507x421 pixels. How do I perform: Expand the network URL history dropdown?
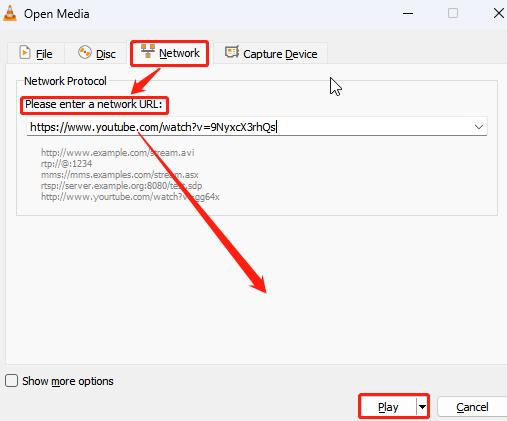point(479,127)
